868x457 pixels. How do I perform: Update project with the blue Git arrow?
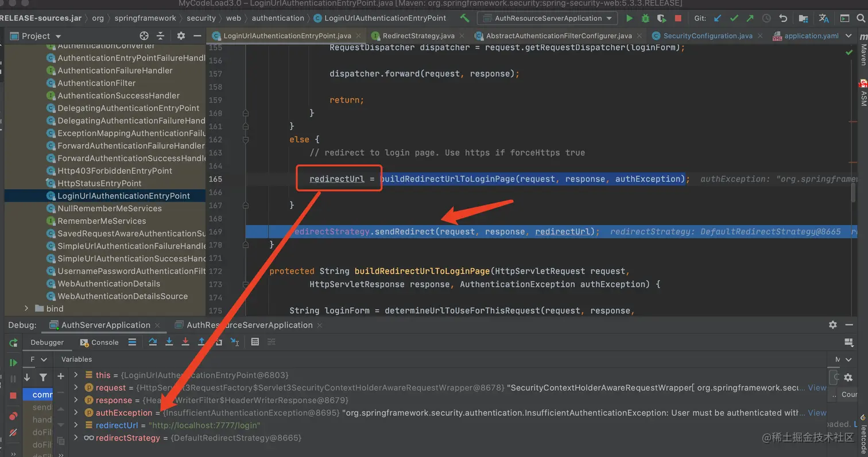coord(718,18)
